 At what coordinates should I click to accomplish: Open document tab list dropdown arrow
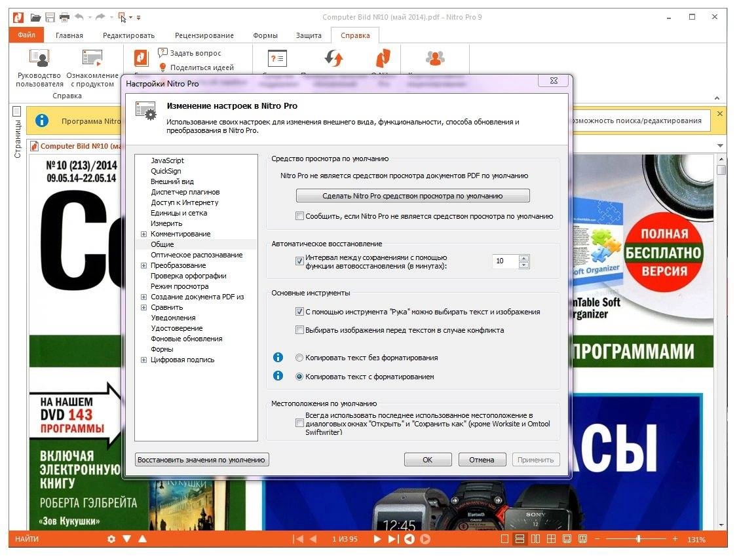pyautogui.click(x=720, y=145)
